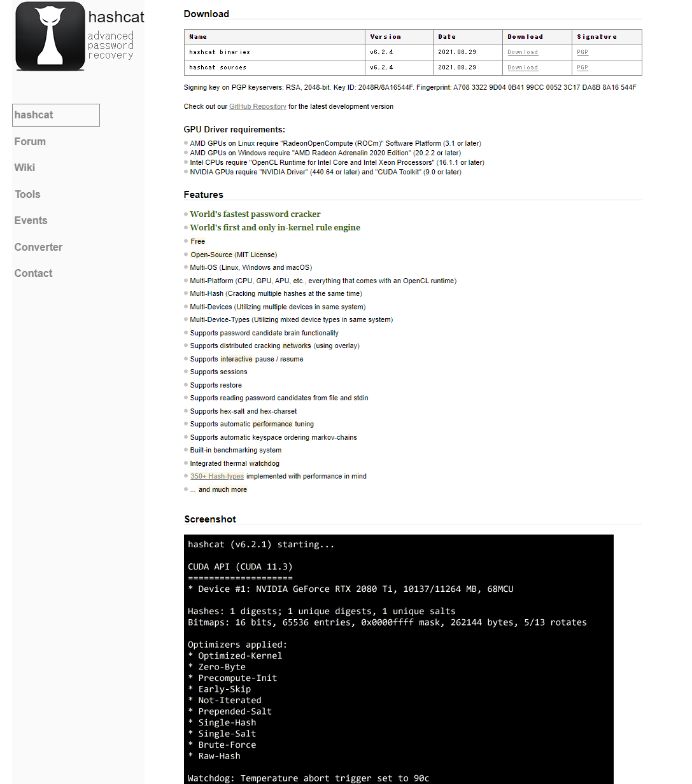Click 'advanced password recovery' tagline
This screenshot has height=784, width=692.
point(111,46)
